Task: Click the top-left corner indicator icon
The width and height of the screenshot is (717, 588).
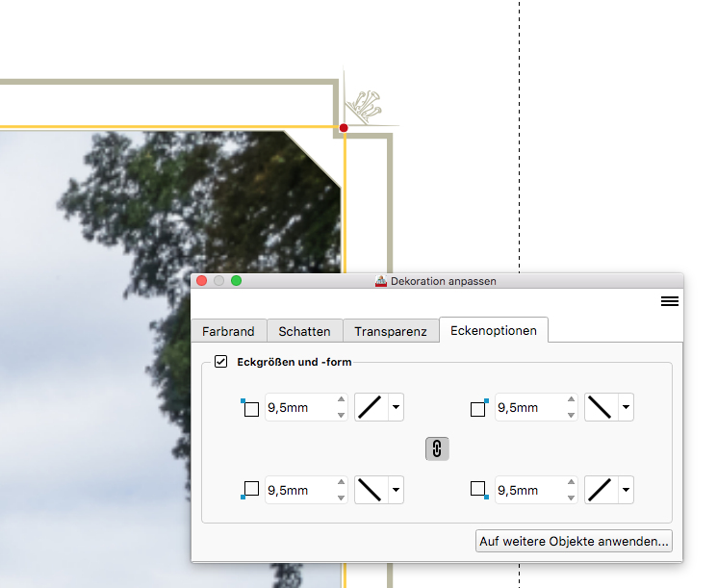Action: click(x=249, y=407)
